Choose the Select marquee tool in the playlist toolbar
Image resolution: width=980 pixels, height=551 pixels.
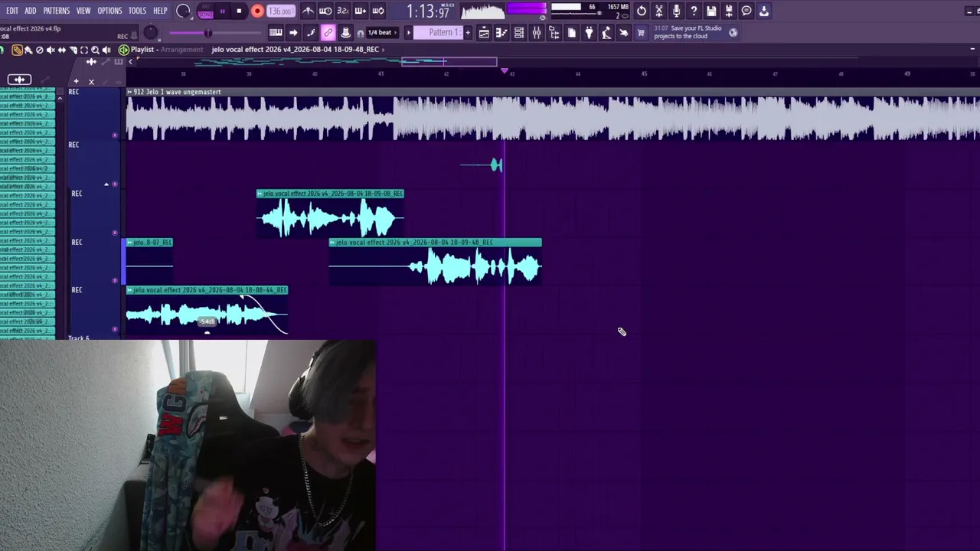tap(84, 50)
